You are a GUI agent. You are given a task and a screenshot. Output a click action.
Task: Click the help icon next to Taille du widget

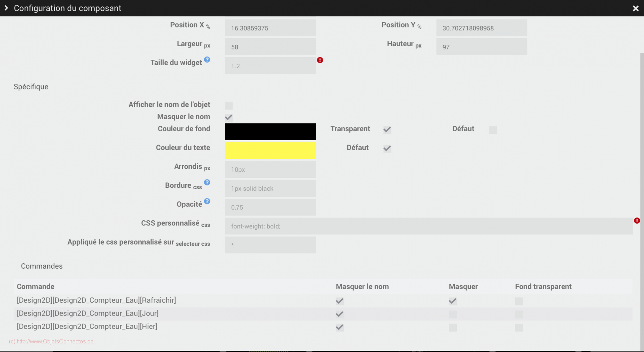[x=207, y=60]
